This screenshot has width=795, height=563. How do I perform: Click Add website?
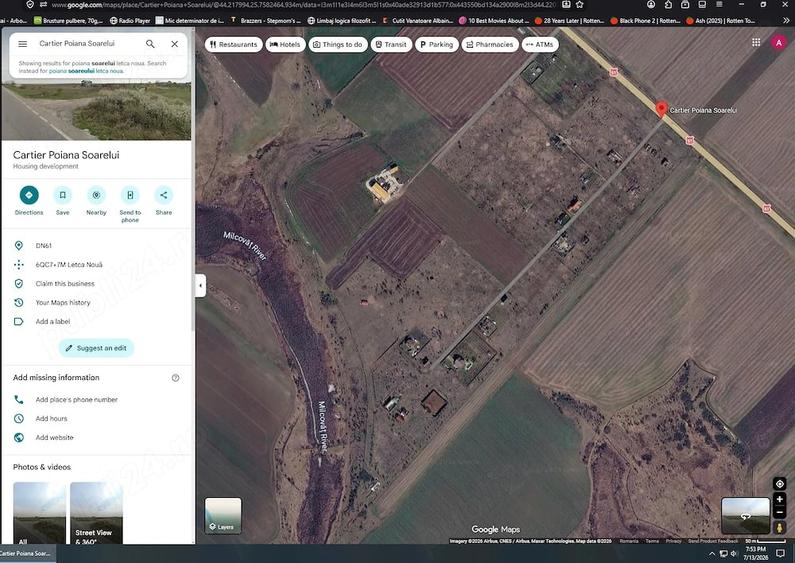(54, 437)
